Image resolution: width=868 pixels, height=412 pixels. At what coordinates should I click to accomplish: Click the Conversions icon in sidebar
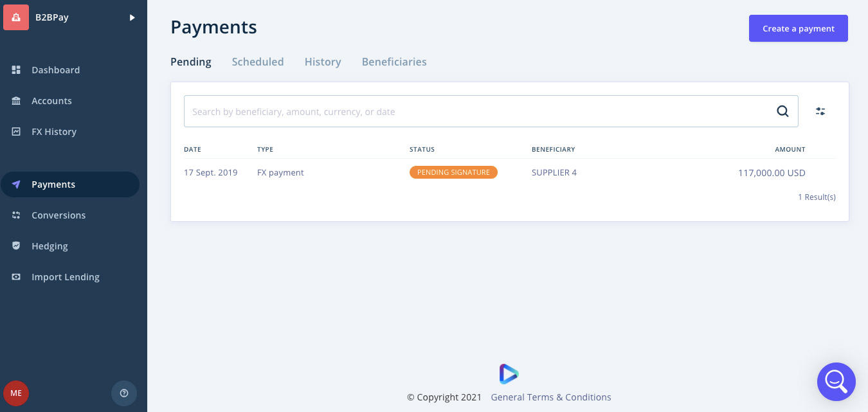[x=17, y=215]
